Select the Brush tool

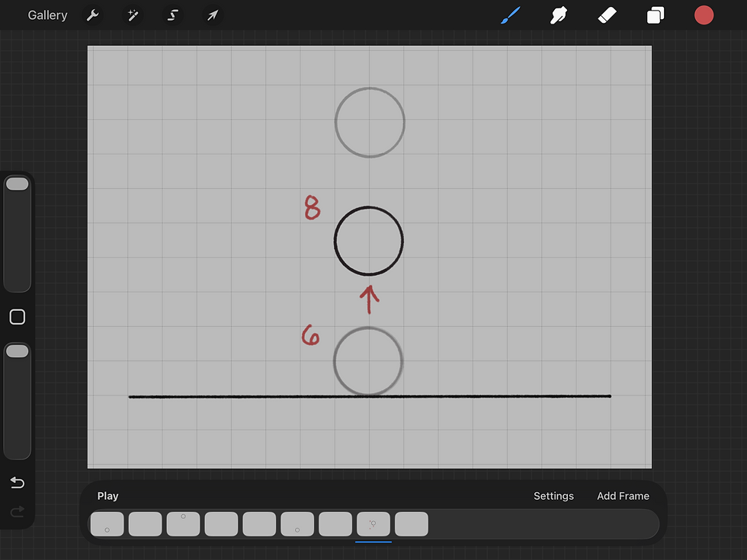pyautogui.click(x=511, y=15)
